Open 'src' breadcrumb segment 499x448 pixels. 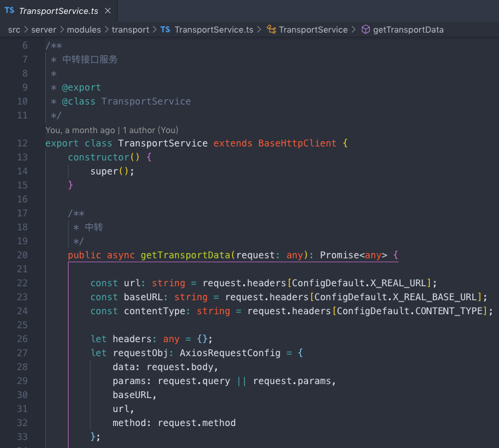[x=14, y=29]
